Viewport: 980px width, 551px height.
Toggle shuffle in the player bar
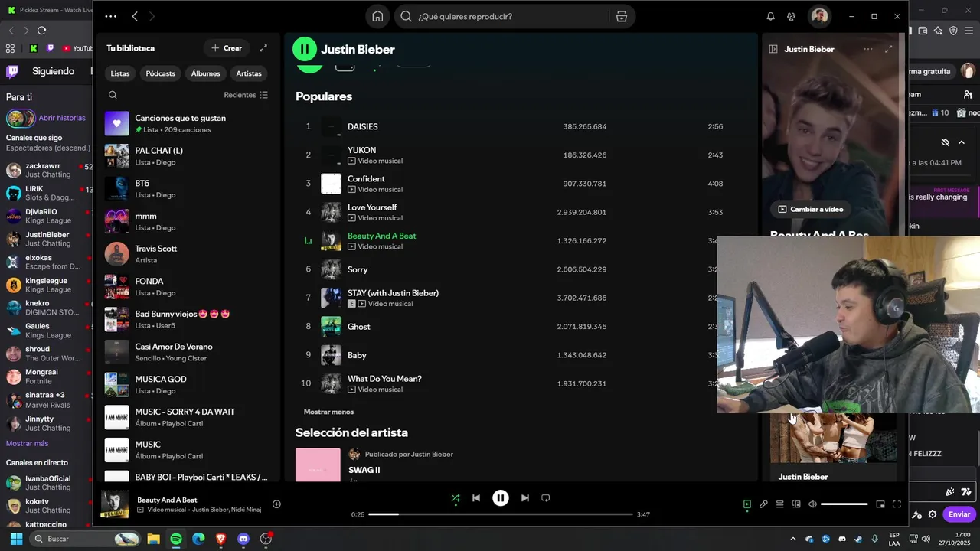click(x=456, y=498)
